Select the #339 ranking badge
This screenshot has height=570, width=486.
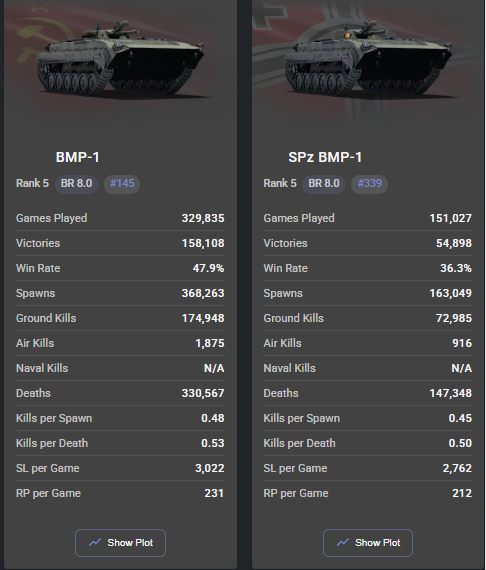pyautogui.click(x=369, y=183)
